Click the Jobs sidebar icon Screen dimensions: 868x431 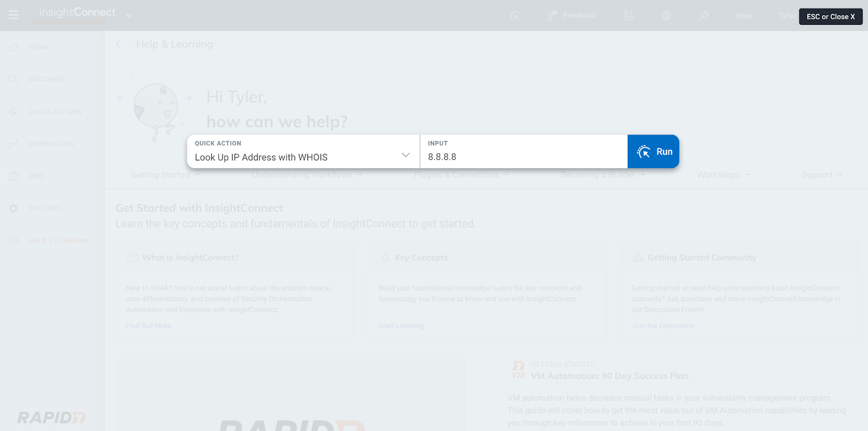pyautogui.click(x=14, y=176)
